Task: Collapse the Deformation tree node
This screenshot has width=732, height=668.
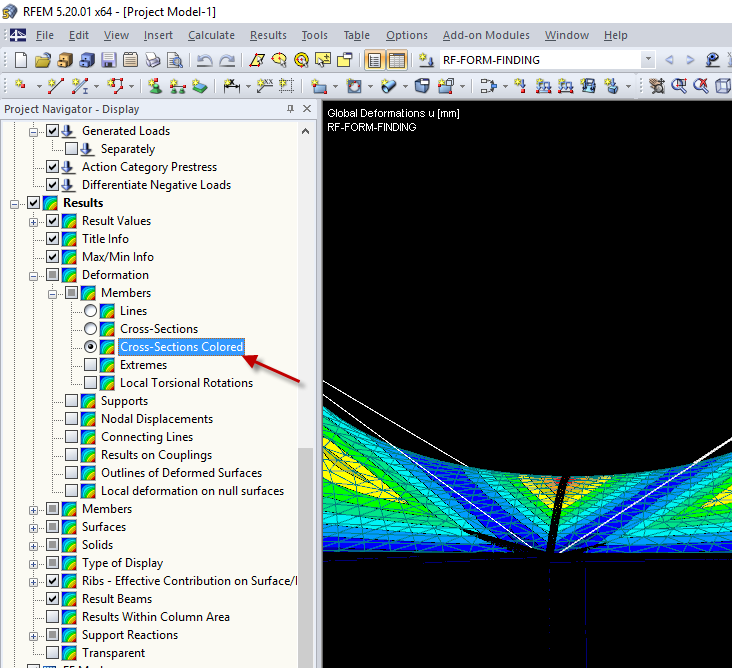Action: point(34,275)
